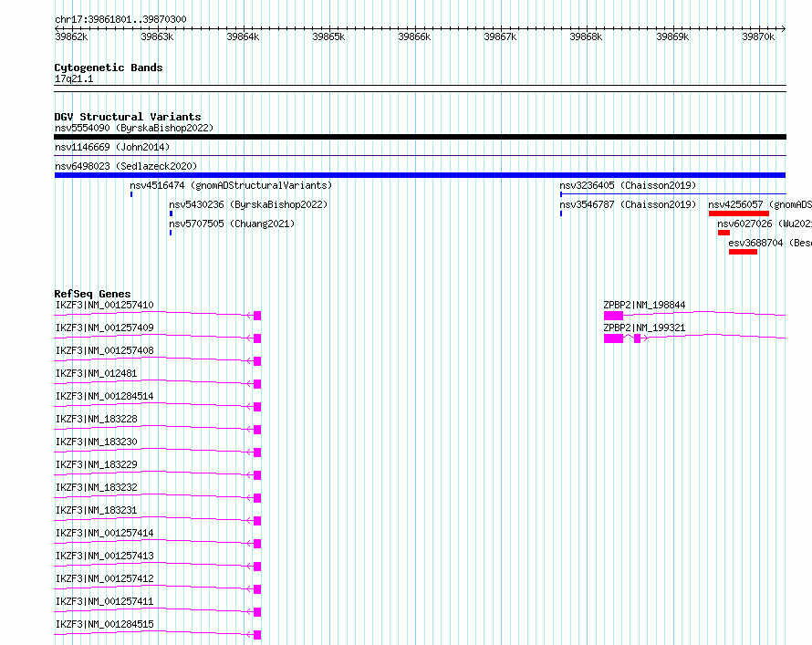The width and height of the screenshot is (812, 645).
Task: Open the IKZF3|NM_183231 transcript label
Action: point(97,510)
